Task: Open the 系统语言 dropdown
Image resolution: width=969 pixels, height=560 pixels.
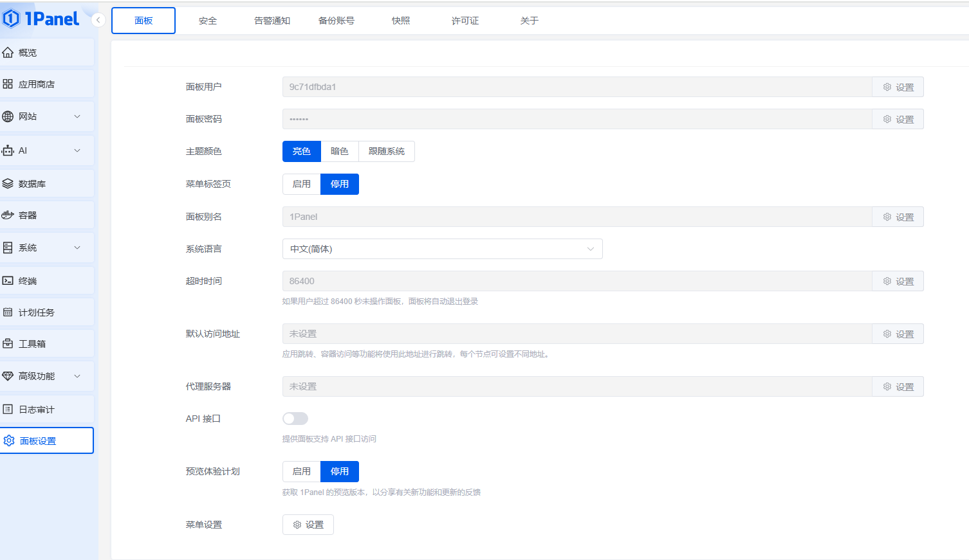Action: [442, 249]
